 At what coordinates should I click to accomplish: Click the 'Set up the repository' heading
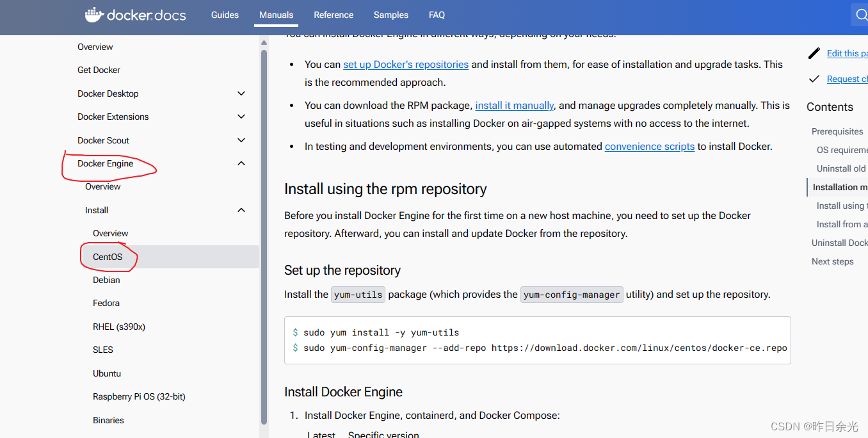tap(342, 270)
